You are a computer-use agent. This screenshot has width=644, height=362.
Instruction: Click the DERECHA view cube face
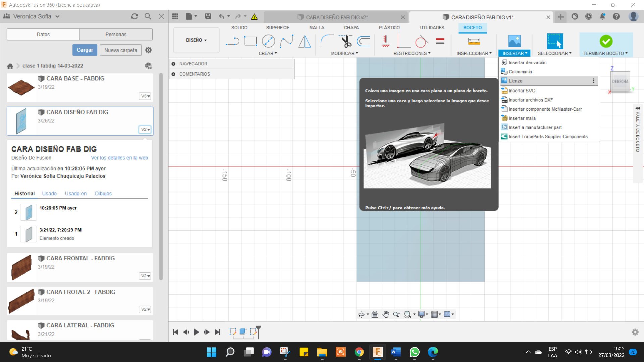click(620, 81)
